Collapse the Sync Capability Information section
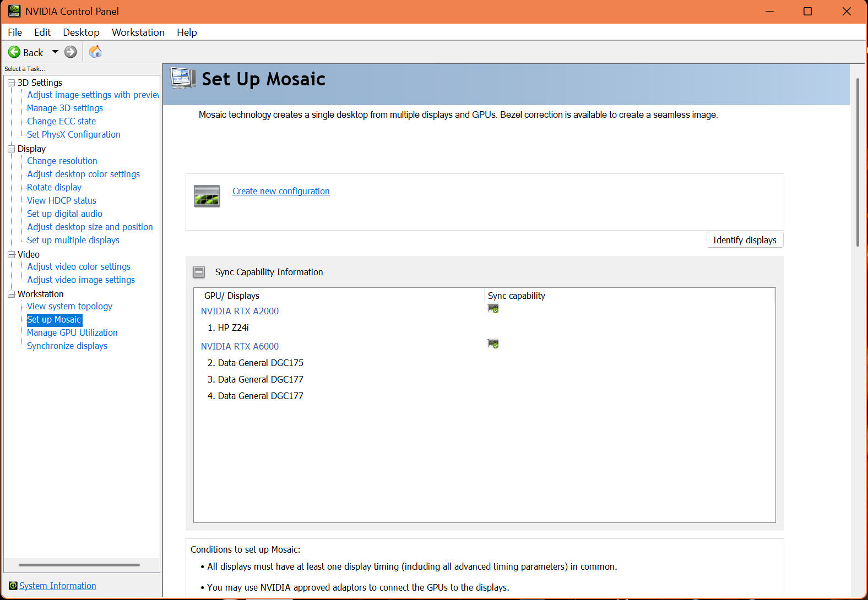The height and width of the screenshot is (600, 868). click(199, 272)
